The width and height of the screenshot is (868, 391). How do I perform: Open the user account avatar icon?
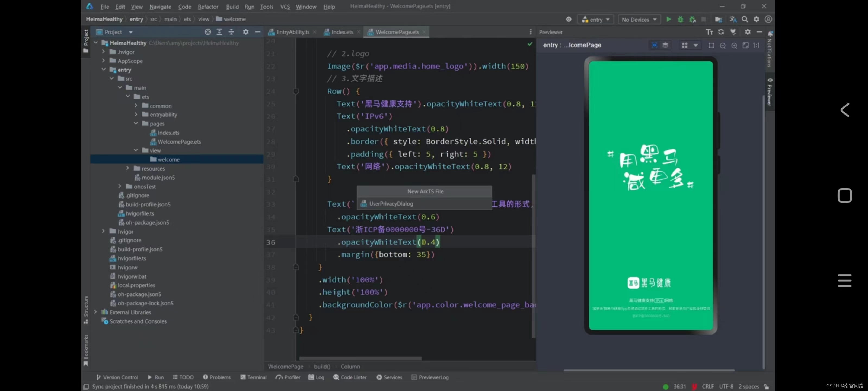tap(768, 19)
